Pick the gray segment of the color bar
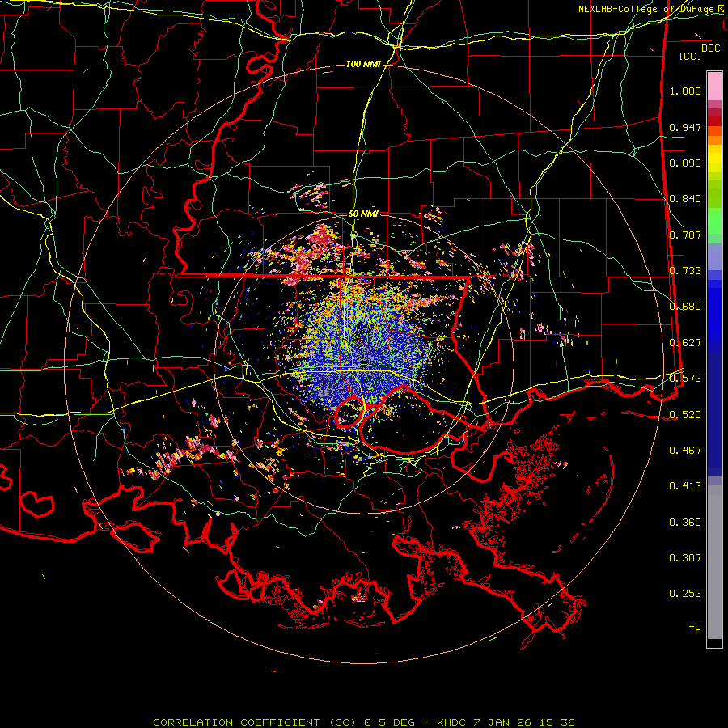Screen dimensions: 728x728 pyautogui.click(x=714, y=562)
